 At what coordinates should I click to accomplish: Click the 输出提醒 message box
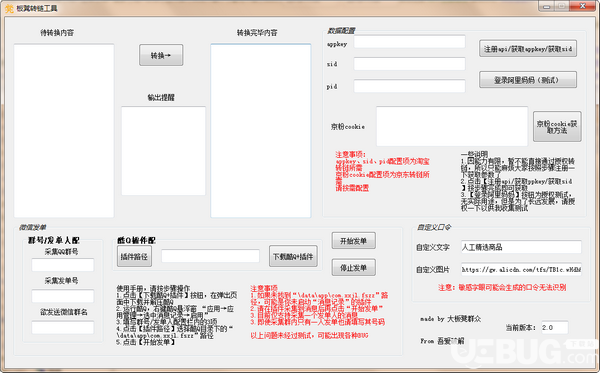pos(163,151)
